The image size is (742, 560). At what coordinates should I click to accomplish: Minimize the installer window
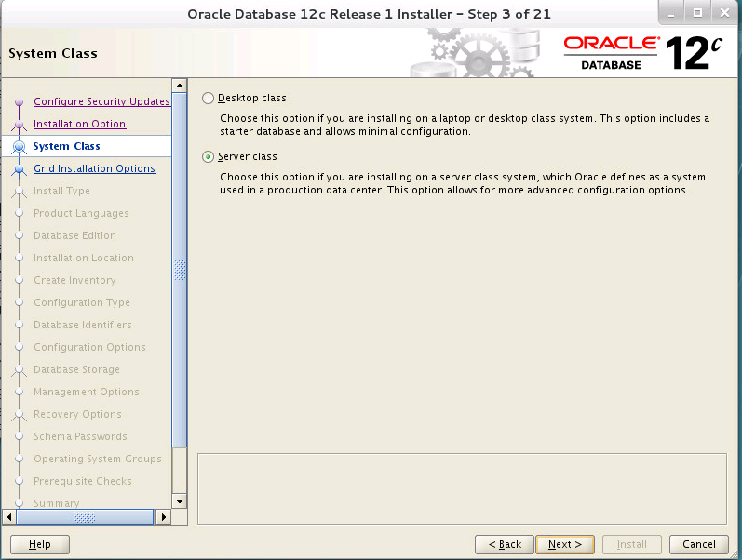click(x=671, y=13)
